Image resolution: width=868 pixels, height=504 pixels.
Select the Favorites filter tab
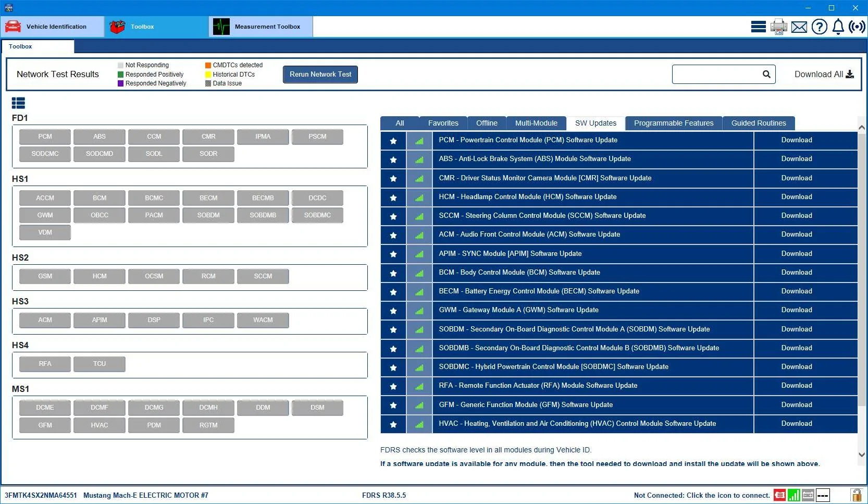pos(443,124)
